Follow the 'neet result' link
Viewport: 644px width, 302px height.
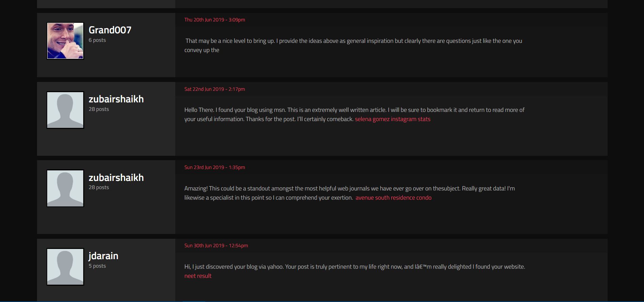point(198,276)
